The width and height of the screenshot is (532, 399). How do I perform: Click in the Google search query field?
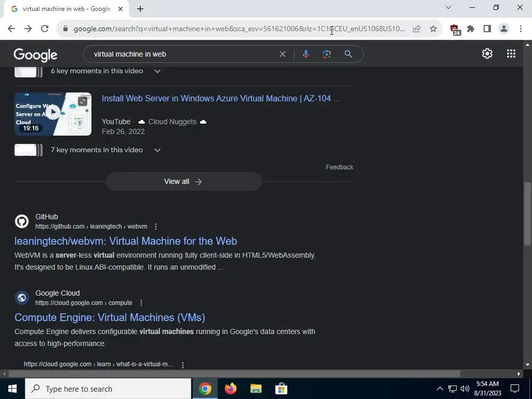(183, 54)
